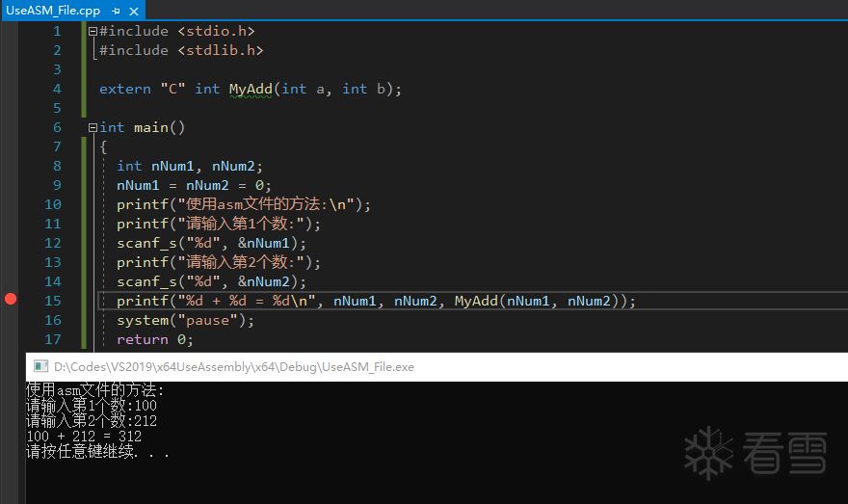Image resolution: width=848 pixels, height=504 pixels.
Task: Click the console window application icon
Action: (x=41, y=366)
